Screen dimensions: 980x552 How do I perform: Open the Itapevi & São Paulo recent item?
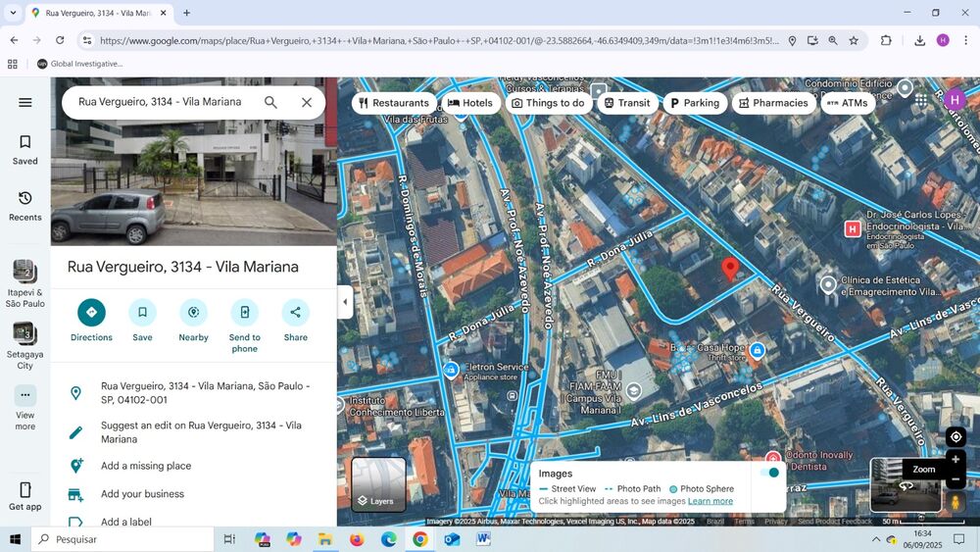tap(25, 284)
